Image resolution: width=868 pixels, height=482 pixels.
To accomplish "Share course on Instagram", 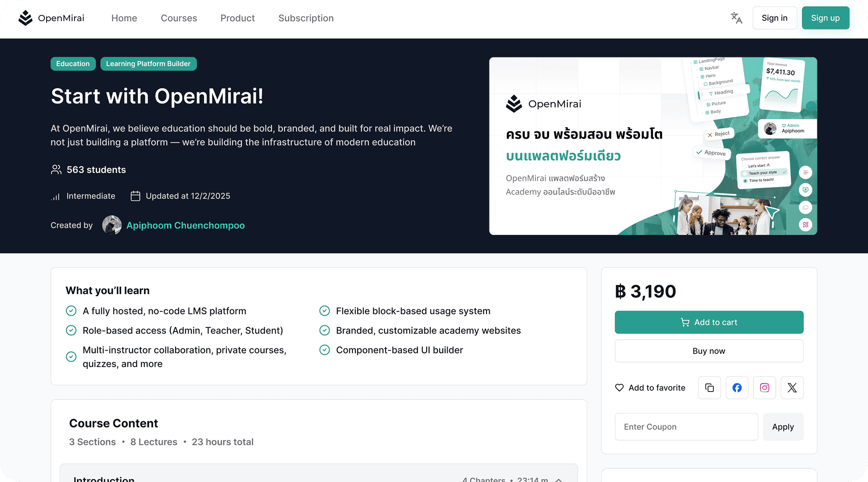I will tap(764, 388).
